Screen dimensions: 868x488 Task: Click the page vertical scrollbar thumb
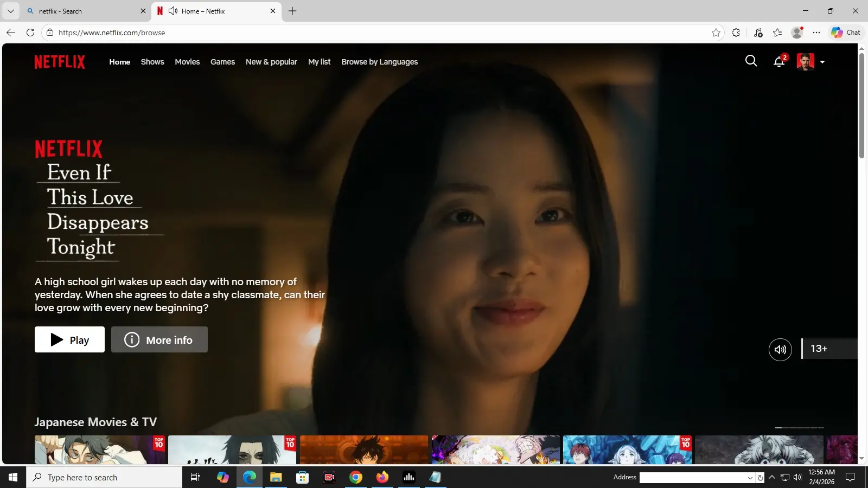[861, 106]
